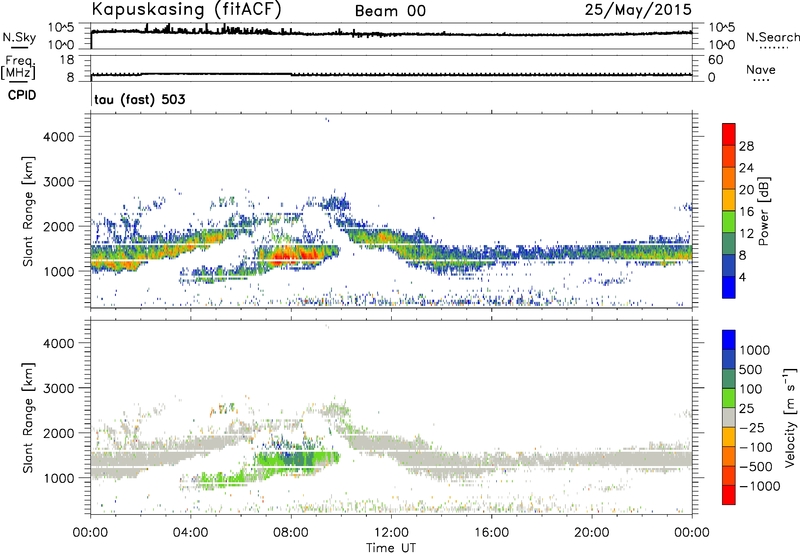Select the 28 tick on Power colorbar
Screen dimensions: 800x554
pyautogui.click(x=746, y=146)
